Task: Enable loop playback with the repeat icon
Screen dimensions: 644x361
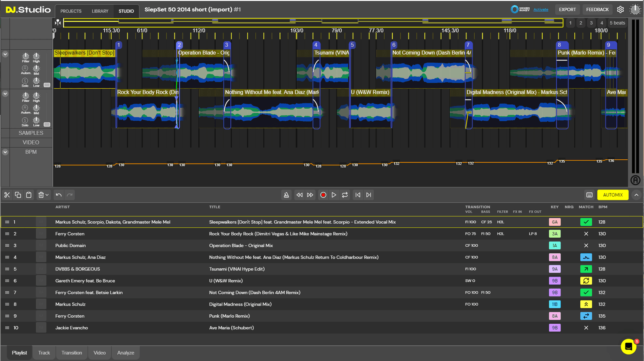Action: tap(345, 195)
